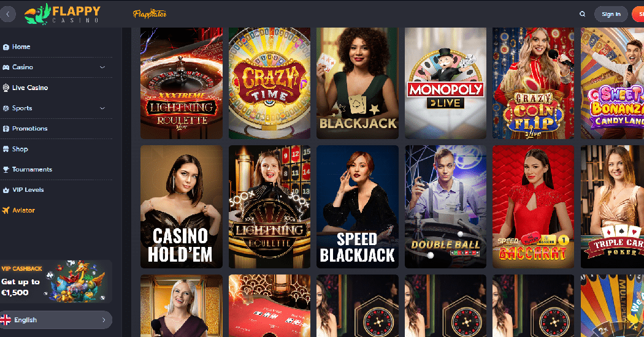Click the Sign In button
The width and height of the screenshot is (644, 337).
611,14
